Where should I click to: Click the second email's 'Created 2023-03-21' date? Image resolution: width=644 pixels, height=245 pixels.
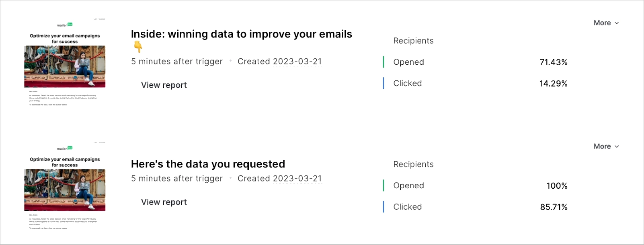click(279, 178)
